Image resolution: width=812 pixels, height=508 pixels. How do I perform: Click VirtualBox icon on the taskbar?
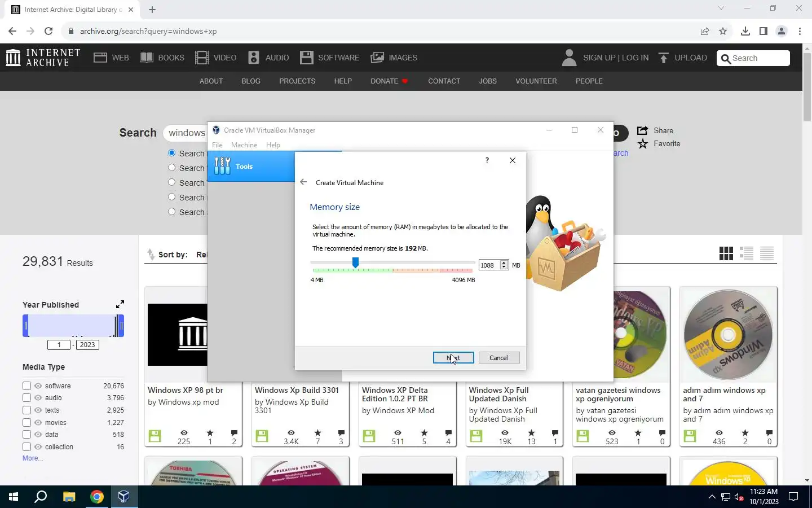click(124, 497)
